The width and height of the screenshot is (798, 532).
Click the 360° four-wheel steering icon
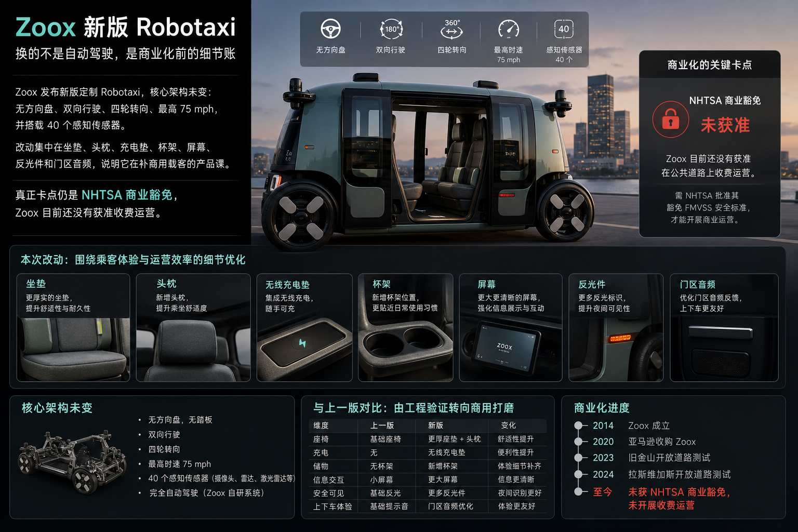pos(451,30)
